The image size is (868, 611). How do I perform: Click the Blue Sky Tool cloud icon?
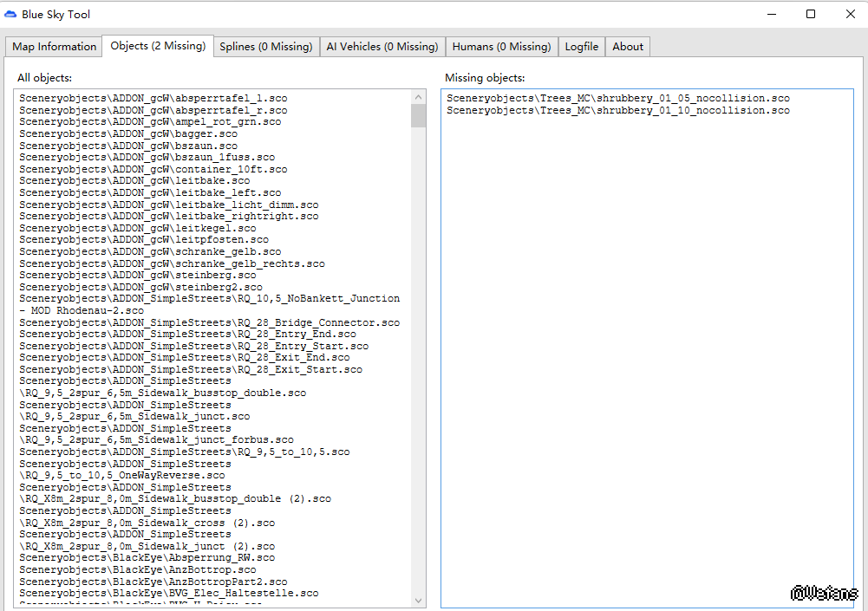tap(10, 14)
